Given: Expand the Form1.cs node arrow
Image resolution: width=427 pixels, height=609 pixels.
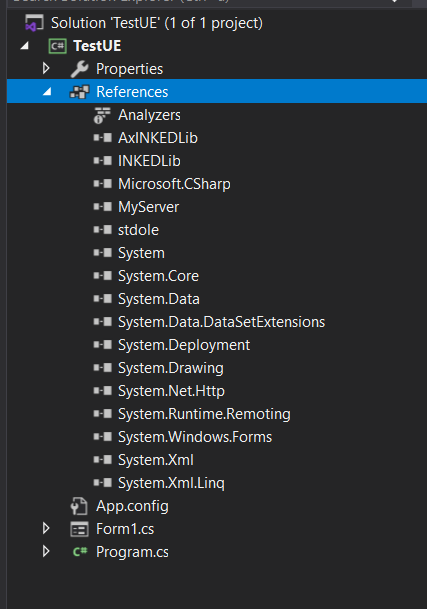Looking at the screenshot, I should pos(46,528).
